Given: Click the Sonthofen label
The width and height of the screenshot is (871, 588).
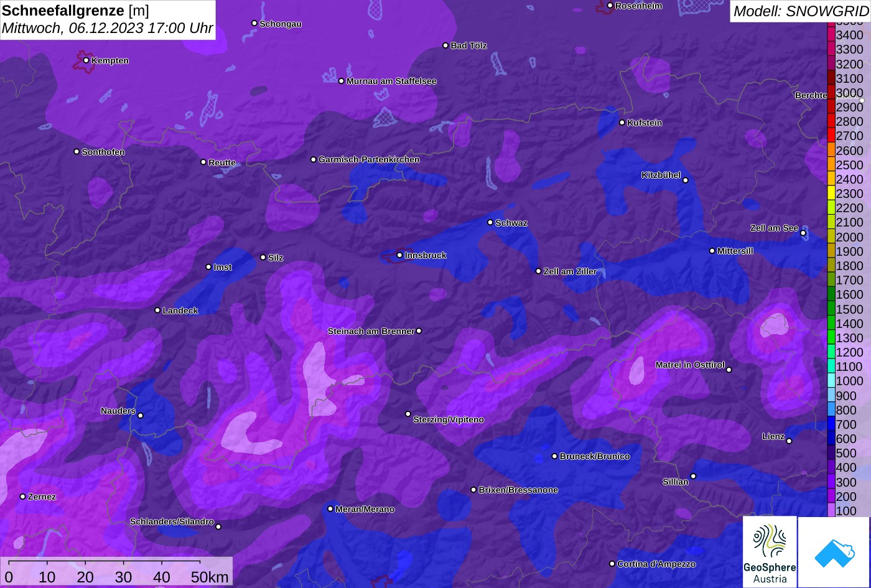Looking at the screenshot, I should coord(103,152).
